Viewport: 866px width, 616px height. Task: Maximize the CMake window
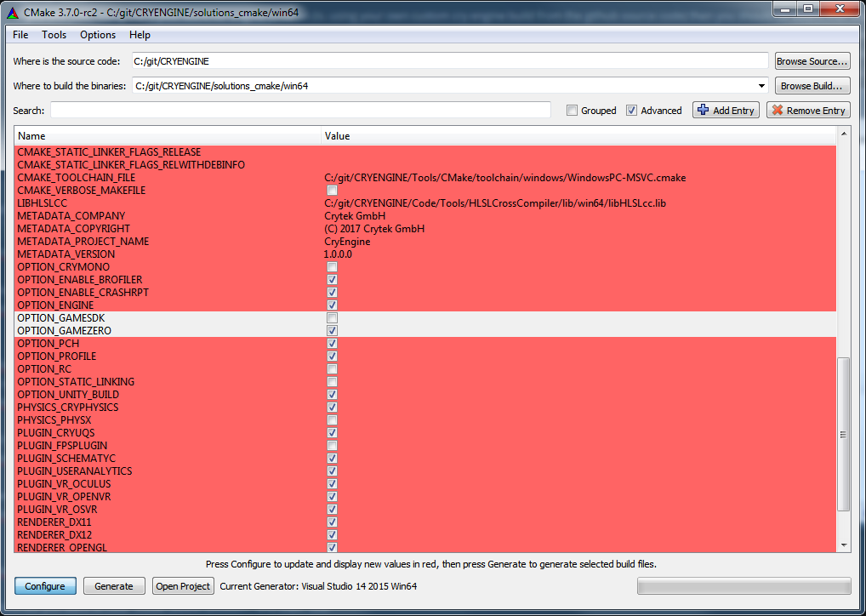coord(808,9)
